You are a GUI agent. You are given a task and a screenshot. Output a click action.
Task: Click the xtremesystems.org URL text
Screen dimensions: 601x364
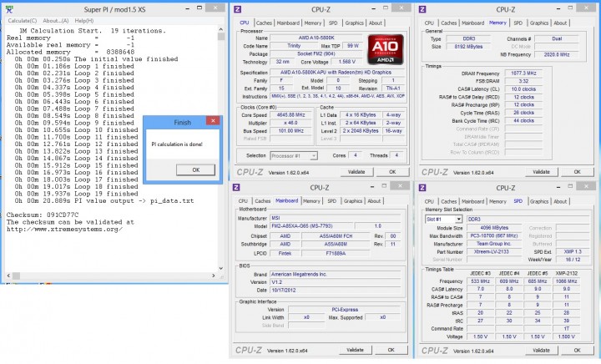pyautogui.click(x=64, y=229)
